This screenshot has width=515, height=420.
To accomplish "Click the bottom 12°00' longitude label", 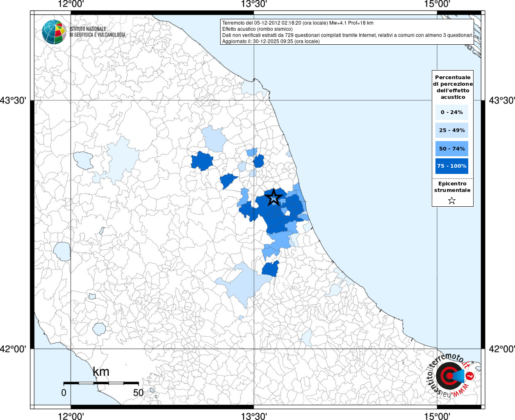I will [71, 416].
